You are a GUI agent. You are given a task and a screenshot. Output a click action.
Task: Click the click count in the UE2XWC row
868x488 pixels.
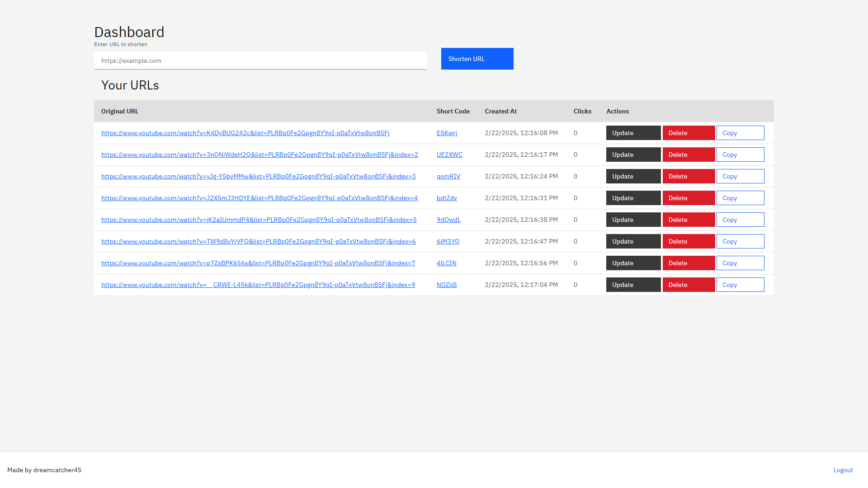tap(576, 155)
